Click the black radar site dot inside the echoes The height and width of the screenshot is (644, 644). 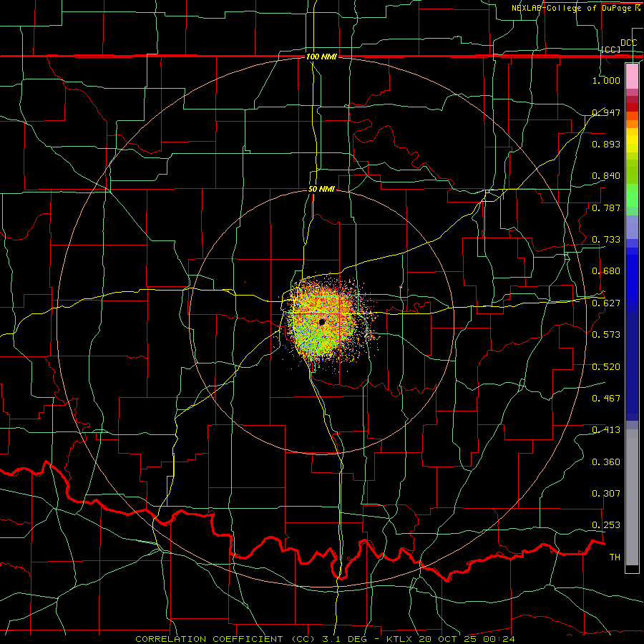point(321,322)
